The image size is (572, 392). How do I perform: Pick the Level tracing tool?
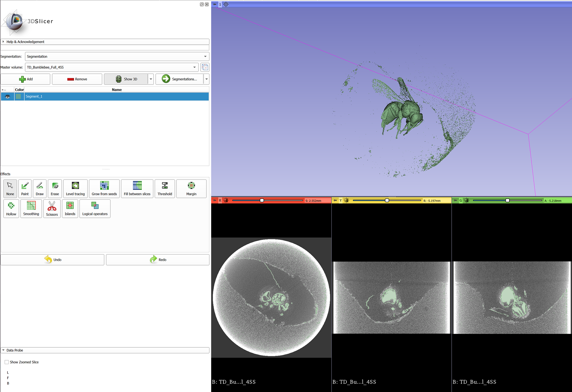[x=75, y=188]
